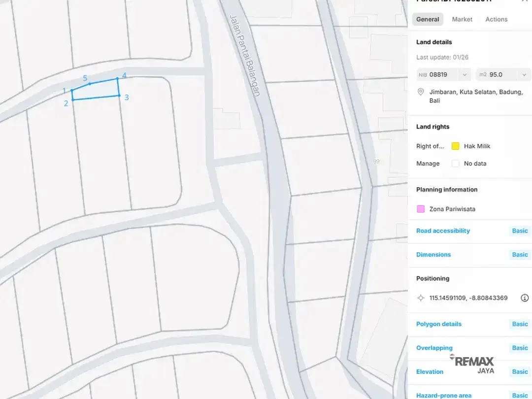Open the info icon beside positioning coordinates
Image resolution: width=532 pixels, height=399 pixels.
(x=525, y=298)
